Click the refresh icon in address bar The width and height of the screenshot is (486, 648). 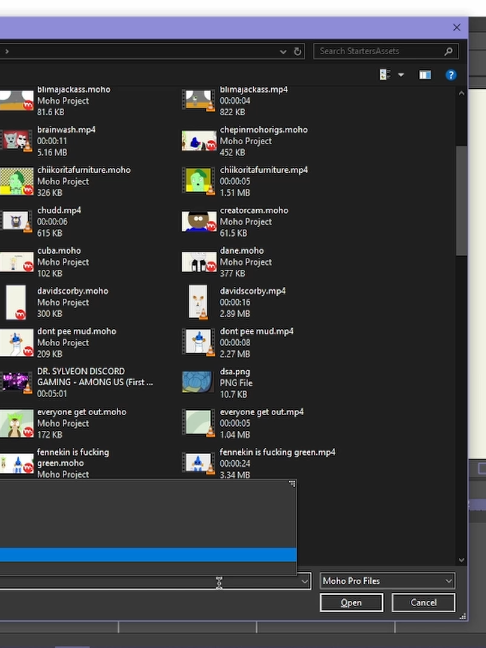tap(297, 51)
